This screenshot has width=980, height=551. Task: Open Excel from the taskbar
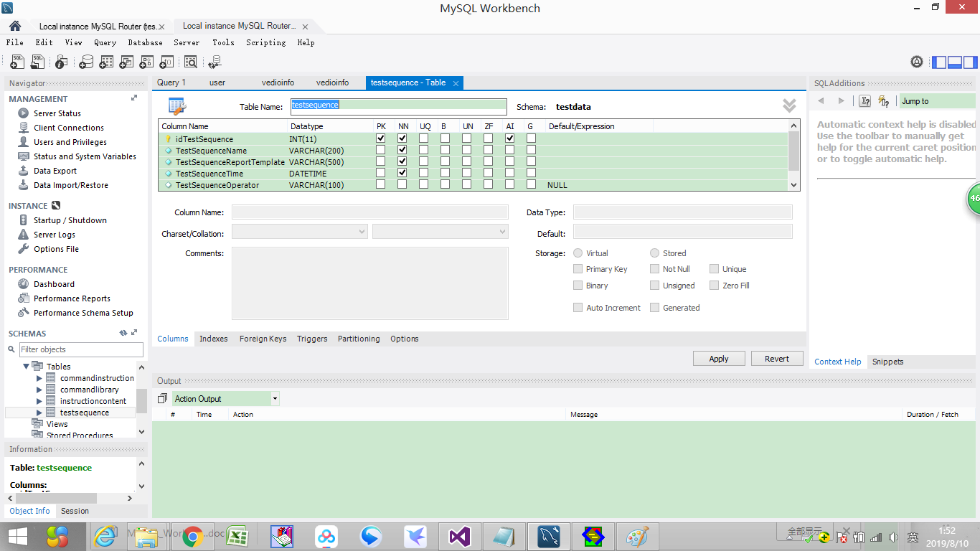pos(237,537)
